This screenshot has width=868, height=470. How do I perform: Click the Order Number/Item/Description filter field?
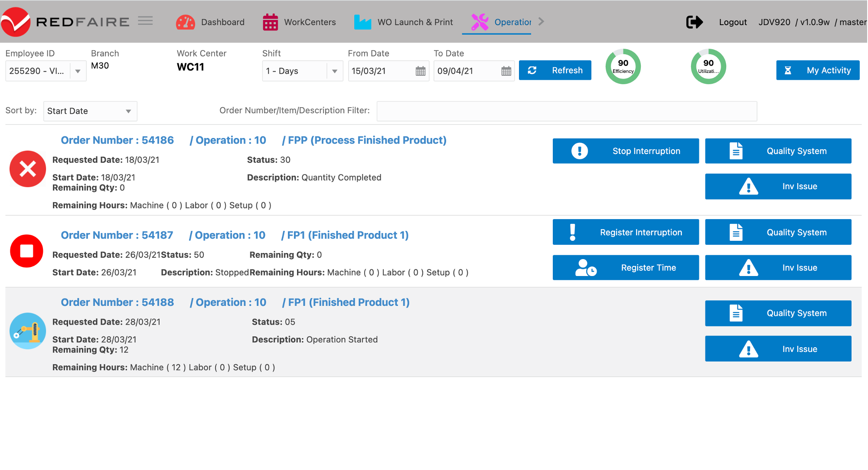566,111
